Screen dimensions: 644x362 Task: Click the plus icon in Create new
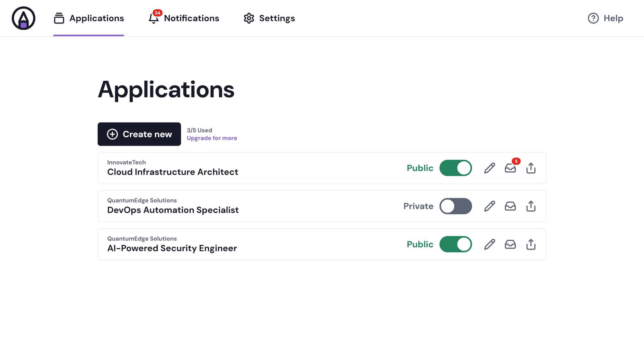112,134
